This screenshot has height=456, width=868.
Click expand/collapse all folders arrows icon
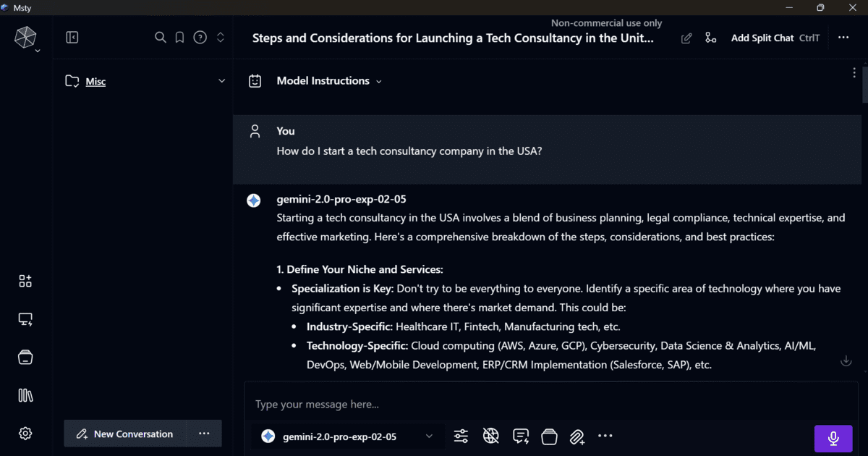pyautogui.click(x=221, y=38)
